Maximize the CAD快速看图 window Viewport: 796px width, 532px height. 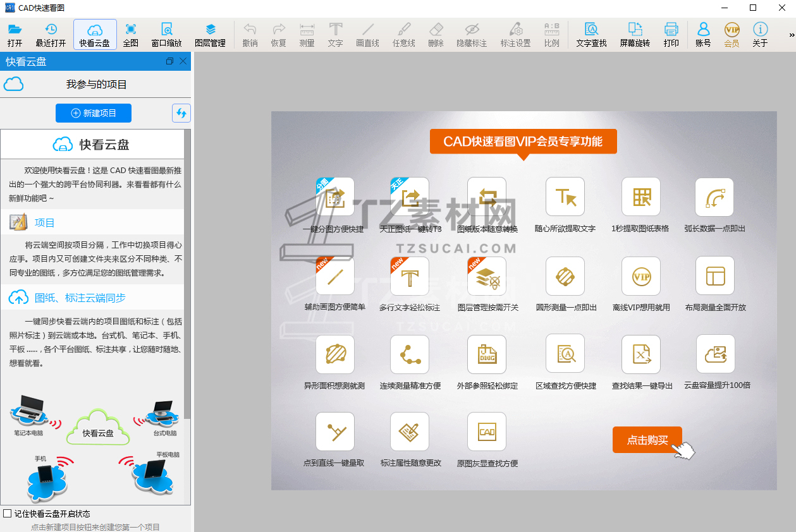coord(753,8)
